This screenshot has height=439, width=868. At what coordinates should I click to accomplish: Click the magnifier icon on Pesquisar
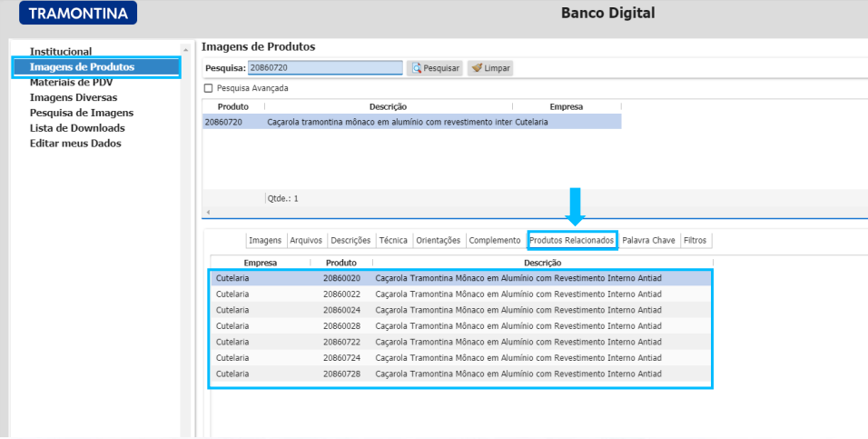(416, 68)
